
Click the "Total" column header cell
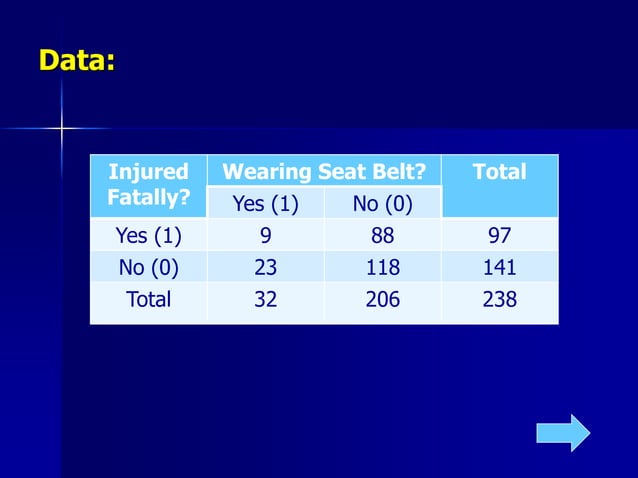pyautogui.click(x=499, y=185)
